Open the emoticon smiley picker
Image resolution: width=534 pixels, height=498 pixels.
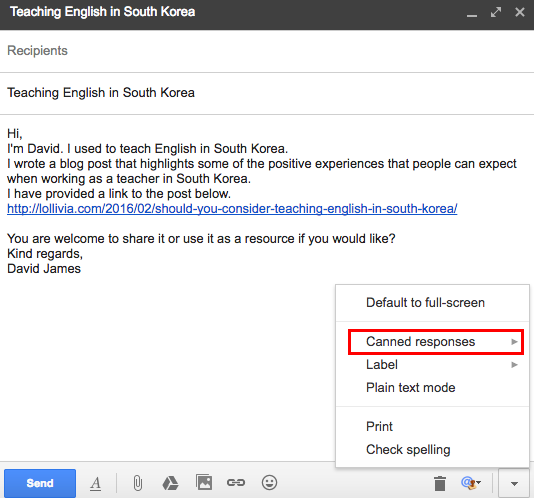(x=269, y=483)
